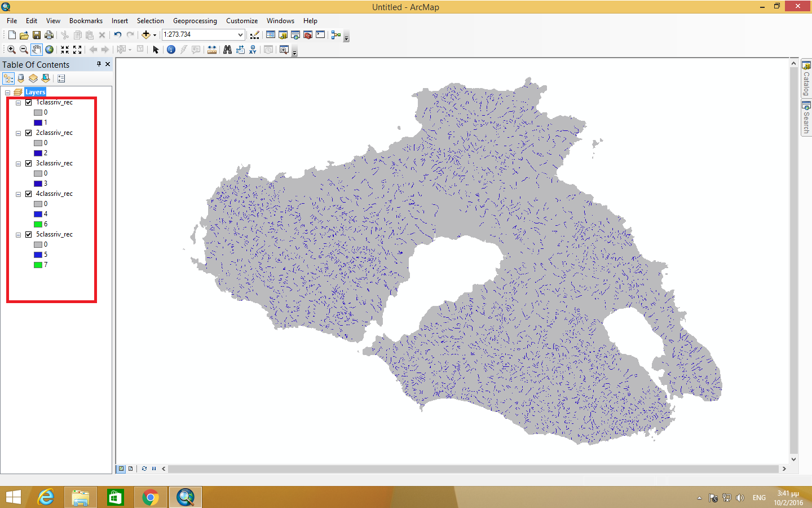Choose the Select Elements arrow tool
The image size is (812, 508).
coord(156,50)
